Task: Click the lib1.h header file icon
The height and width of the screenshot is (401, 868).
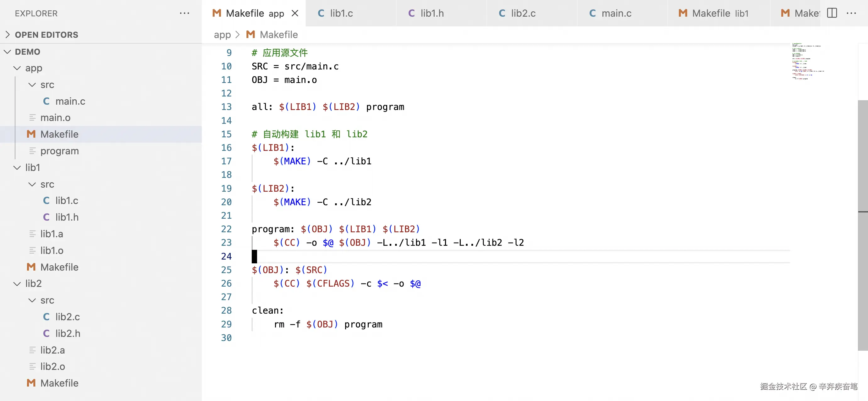Action: (47, 217)
